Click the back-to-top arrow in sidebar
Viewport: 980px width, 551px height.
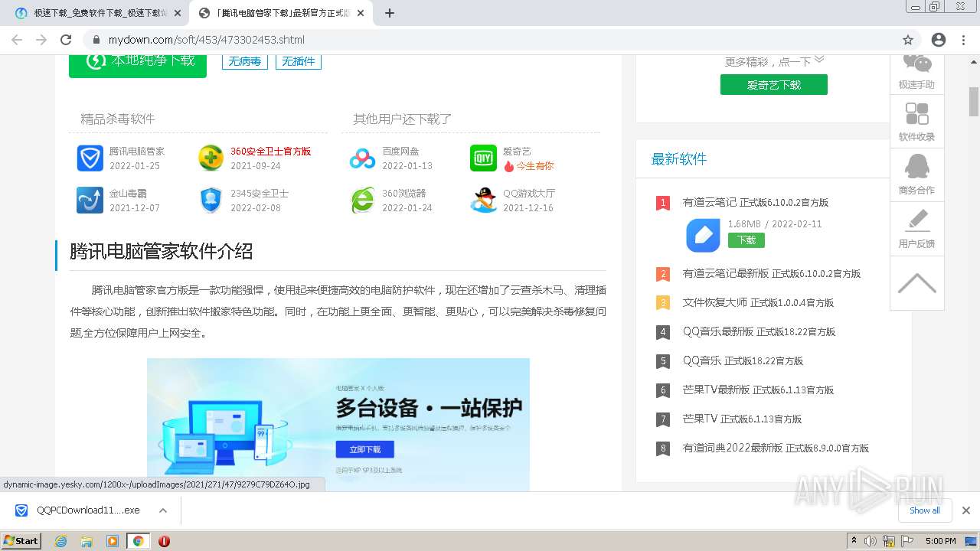tap(916, 283)
